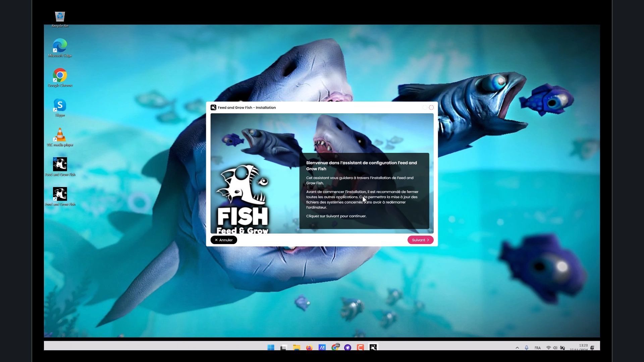Click the 'Cliquez sur Suivant pour continuer.' text
The height and width of the screenshot is (362, 644).
pyautogui.click(x=336, y=216)
